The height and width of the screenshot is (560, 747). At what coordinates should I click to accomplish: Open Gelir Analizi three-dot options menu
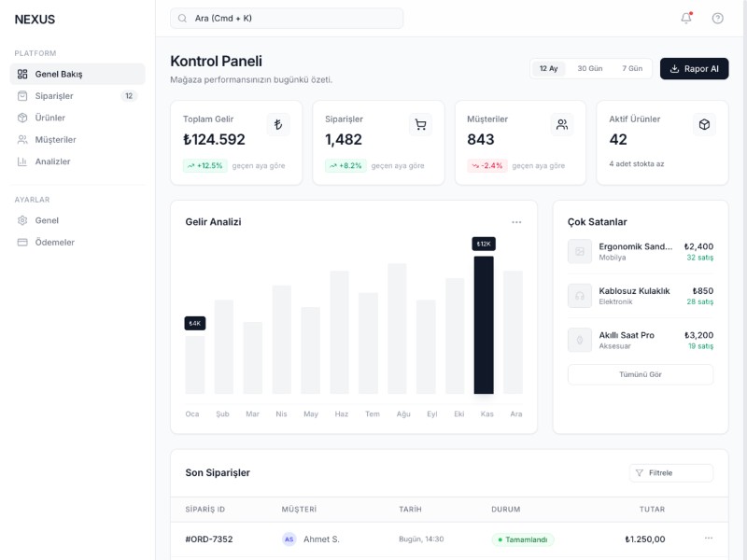(516, 222)
